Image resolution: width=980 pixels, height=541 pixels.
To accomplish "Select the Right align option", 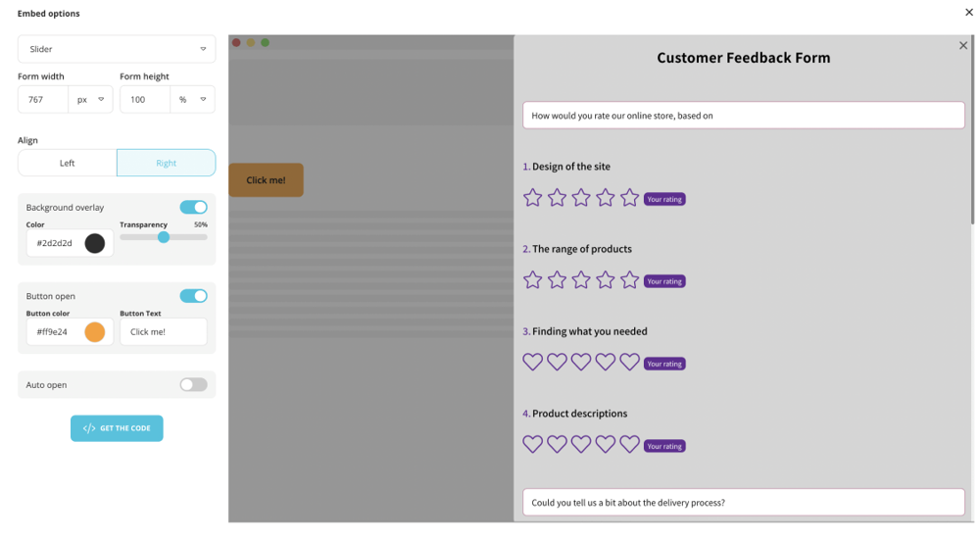I will click(x=166, y=163).
